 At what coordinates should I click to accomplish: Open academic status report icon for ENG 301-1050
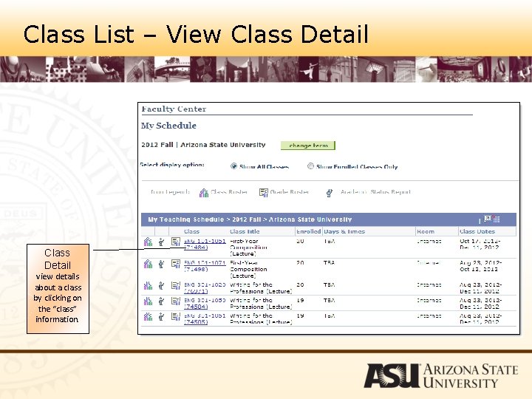(x=161, y=301)
